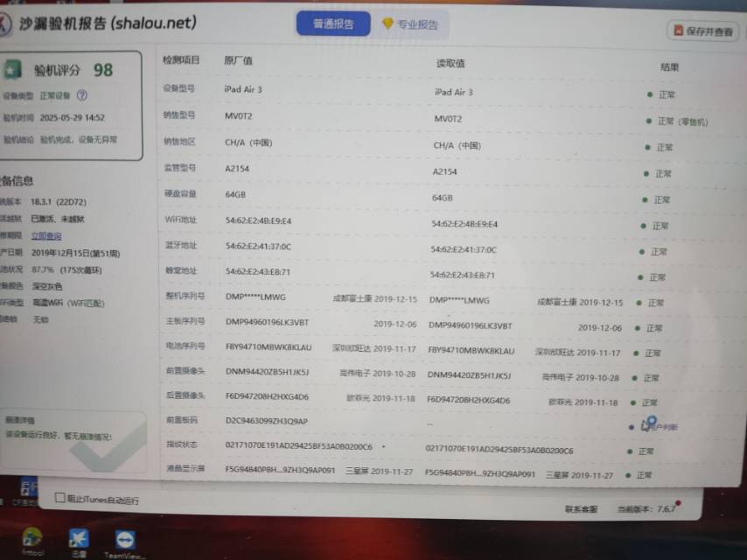This screenshot has width=747, height=560.
Task: Click F6D947208H2HXG4D6 in the 读取值 column
Action: [468, 401]
